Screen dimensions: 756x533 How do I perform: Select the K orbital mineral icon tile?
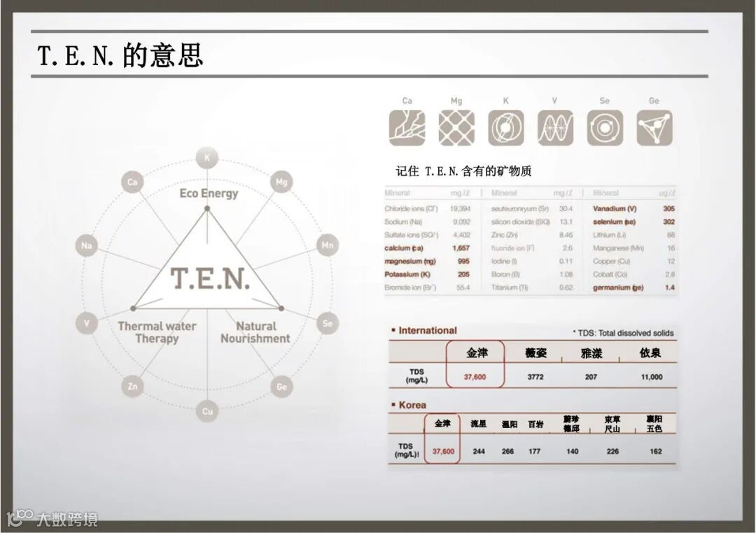pyautogui.click(x=506, y=128)
